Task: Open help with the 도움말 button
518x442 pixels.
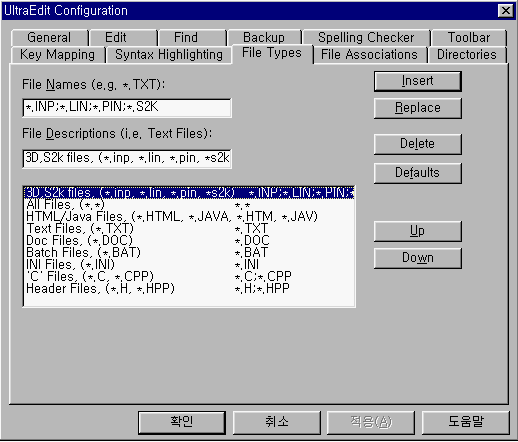Action: (466, 422)
